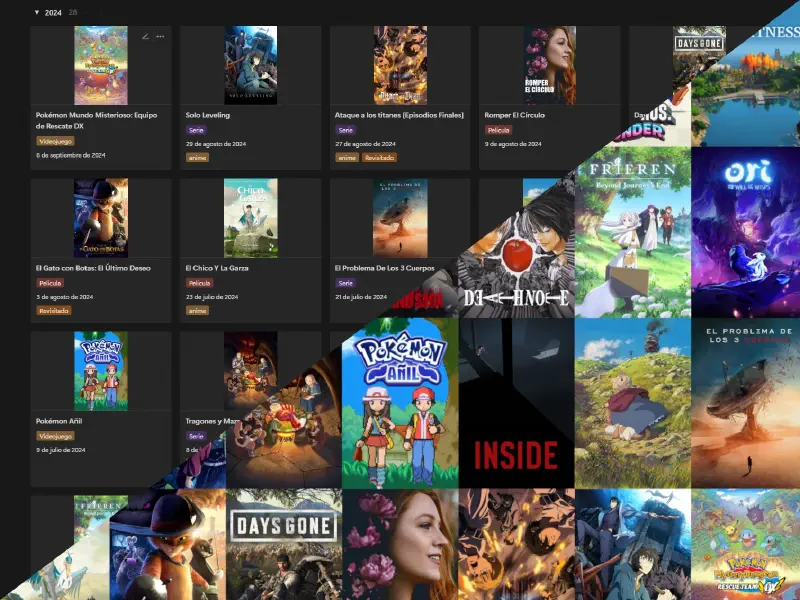The height and width of the screenshot is (600, 800).
Task: Open Ataque a los titanes (Episodios Finales) entry
Action: click(399, 115)
